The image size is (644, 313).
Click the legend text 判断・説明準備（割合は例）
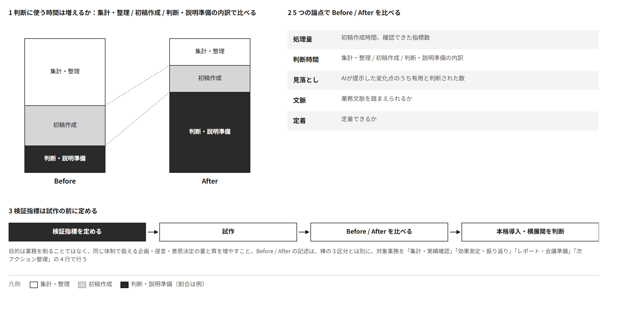168,284
